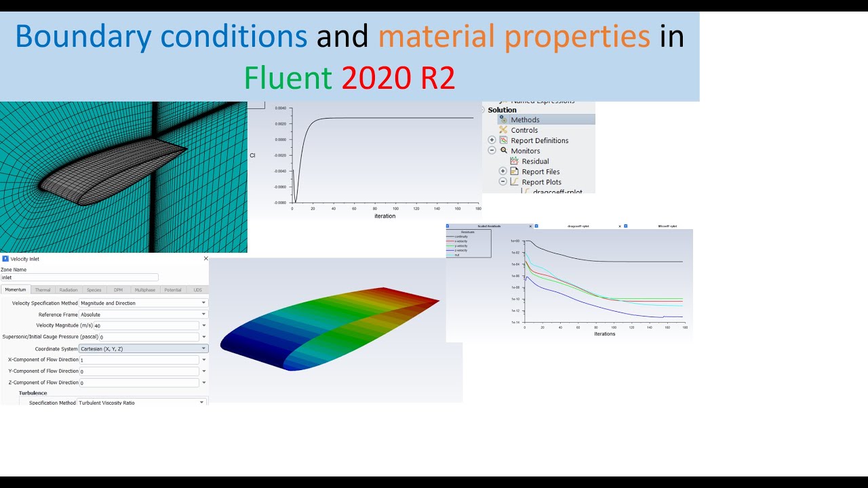Click the Methods gear icon in Solution tree
The width and height of the screenshot is (868, 488).
pyautogui.click(x=503, y=119)
